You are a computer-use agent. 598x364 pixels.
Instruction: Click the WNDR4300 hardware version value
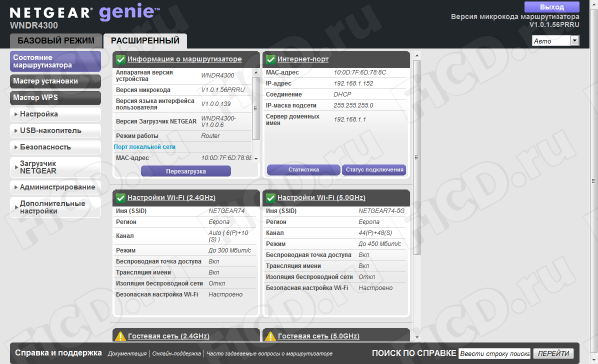tap(218, 75)
